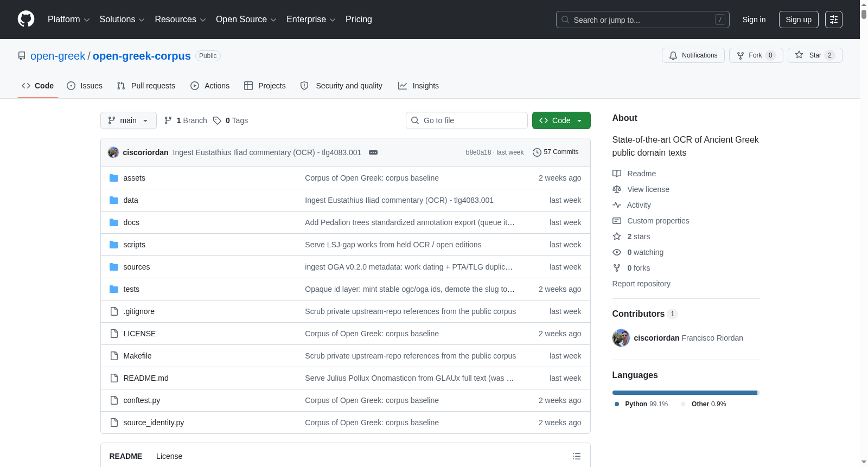The image size is (868, 467).
Task: Fork the open-greek-corpus repository
Action: click(756, 55)
